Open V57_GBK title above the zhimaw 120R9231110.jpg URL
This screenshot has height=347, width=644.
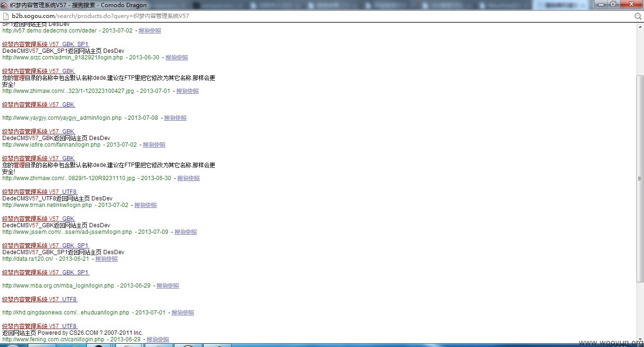(39, 158)
